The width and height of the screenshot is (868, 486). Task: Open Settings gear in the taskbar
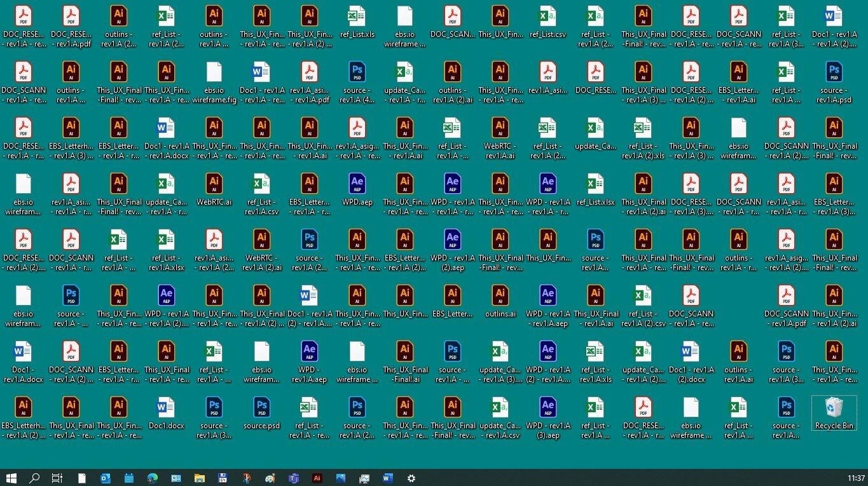[x=411, y=478]
